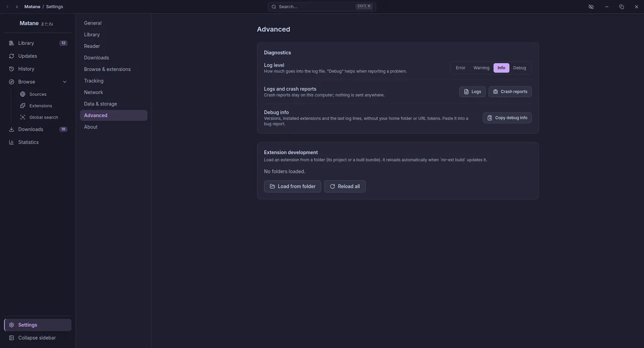Screen dimensions: 644x348
Task: Click the Browse compass icon
Action: [x=12, y=82]
